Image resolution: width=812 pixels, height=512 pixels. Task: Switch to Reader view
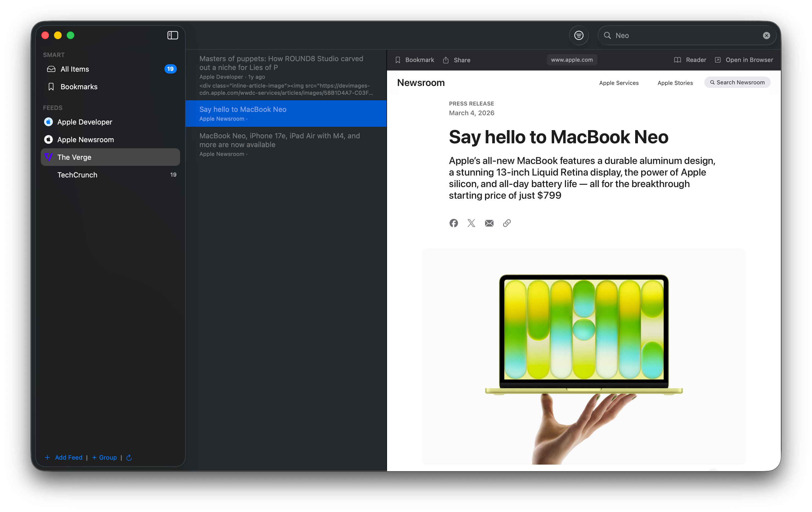point(690,60)
